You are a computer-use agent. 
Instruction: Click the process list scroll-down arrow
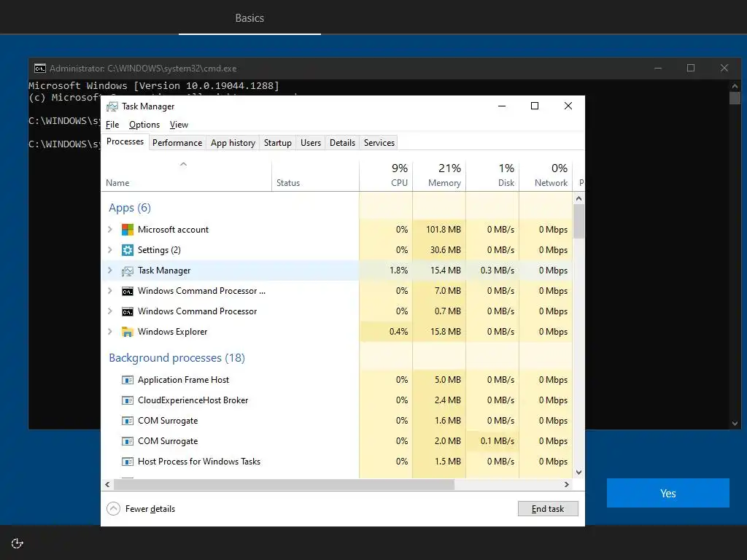(578, 472)
